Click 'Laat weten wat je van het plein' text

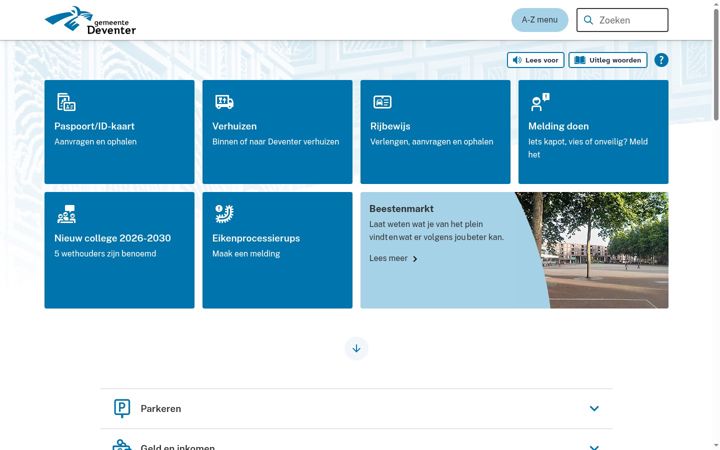coord(426,224)
